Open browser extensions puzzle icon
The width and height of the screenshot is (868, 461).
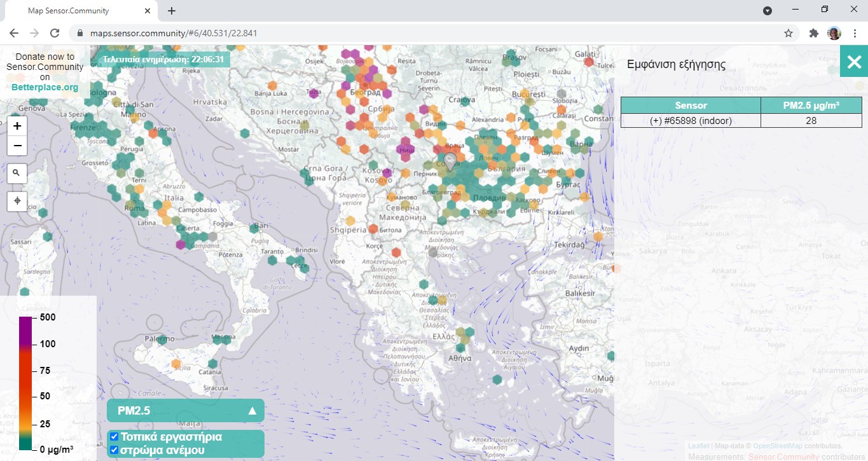[814, 33]
